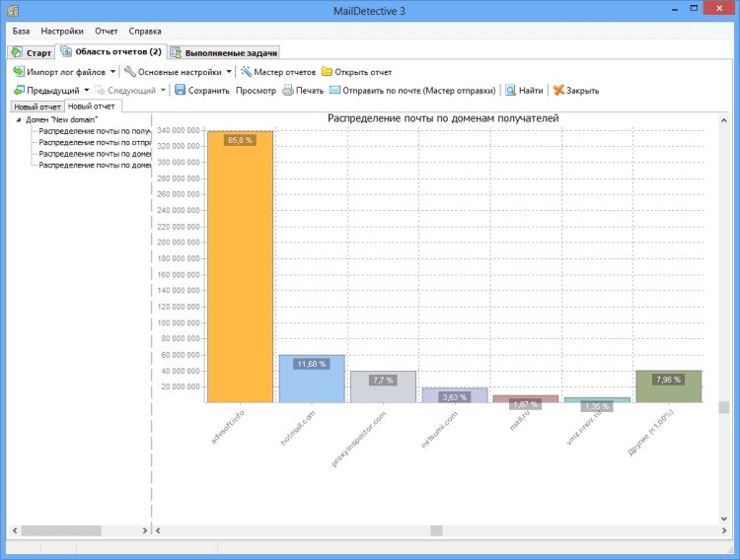
Task: Click chart horizontal scrollbar right arrow
Action: tap(724, 530)
